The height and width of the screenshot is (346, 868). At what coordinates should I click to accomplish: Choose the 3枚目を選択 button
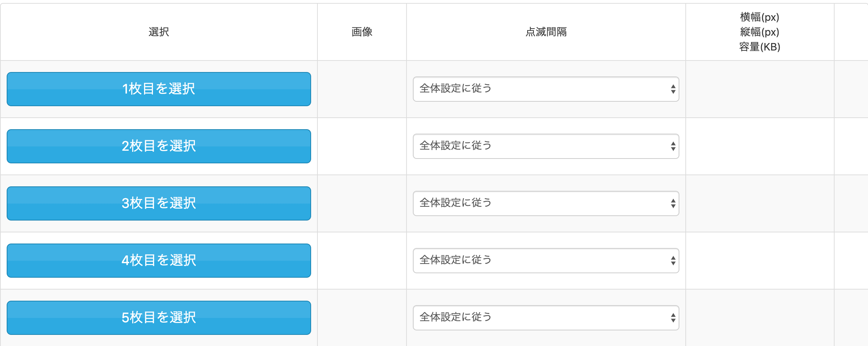(159, 203)
